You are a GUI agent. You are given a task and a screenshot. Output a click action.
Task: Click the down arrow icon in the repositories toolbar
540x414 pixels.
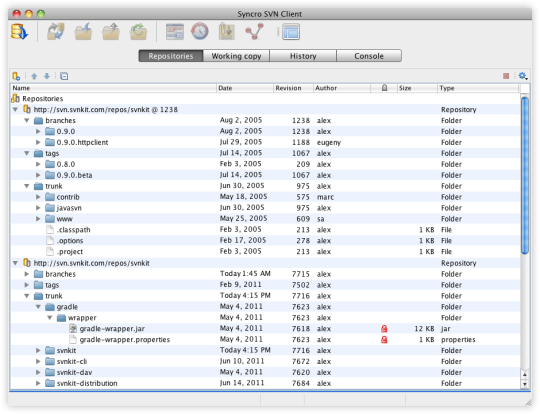point(47,76)
